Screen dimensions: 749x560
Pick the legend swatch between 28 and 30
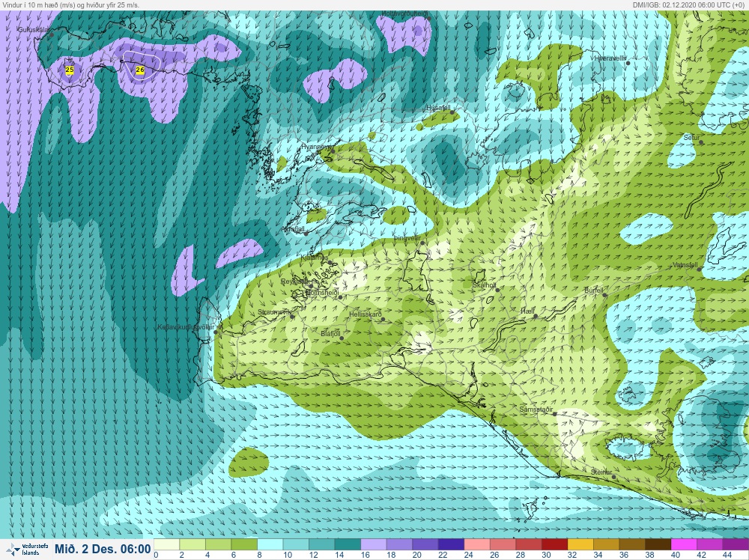point(528,545)
